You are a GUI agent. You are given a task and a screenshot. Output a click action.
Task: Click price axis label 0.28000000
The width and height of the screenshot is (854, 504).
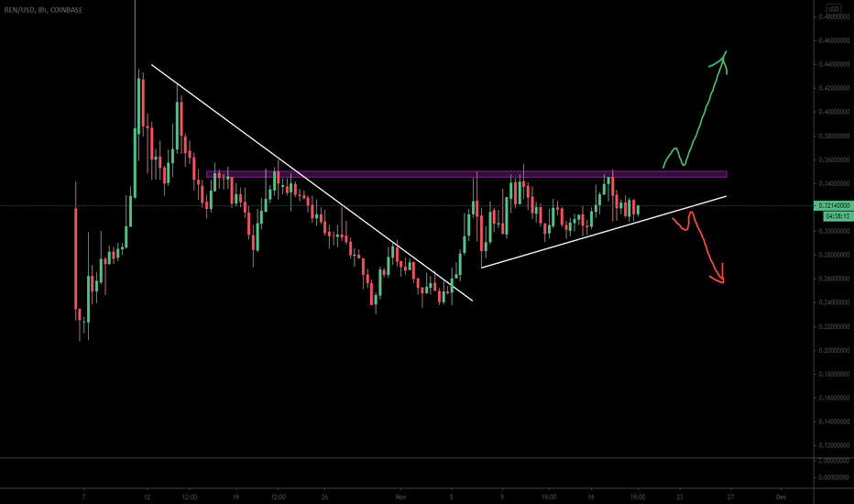(x=834, y=255)
